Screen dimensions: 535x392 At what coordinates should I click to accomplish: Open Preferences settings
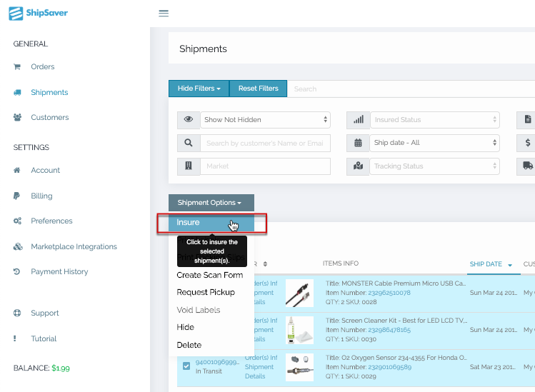pos(51,221)
